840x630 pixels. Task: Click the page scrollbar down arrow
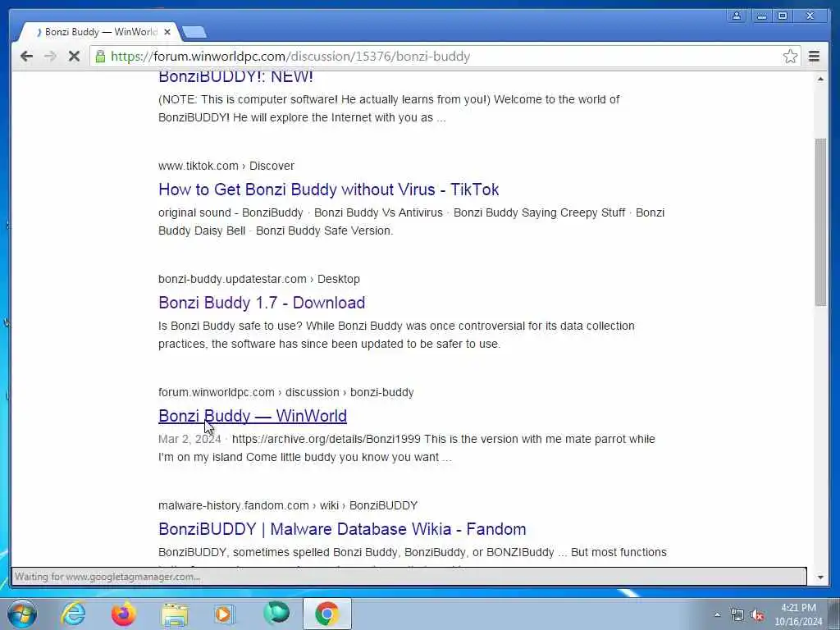[820, 577]
